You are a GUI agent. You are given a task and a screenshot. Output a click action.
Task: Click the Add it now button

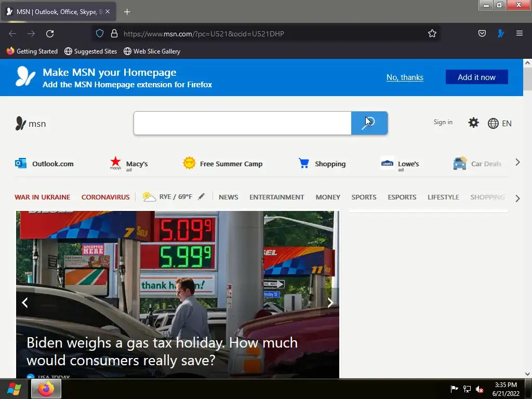(x=476, y=77)
